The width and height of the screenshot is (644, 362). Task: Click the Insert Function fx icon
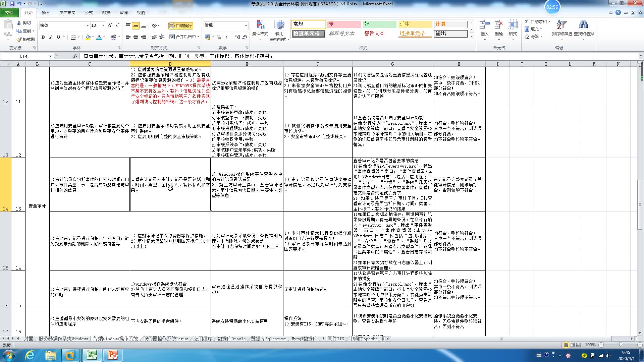coord(75,56)
